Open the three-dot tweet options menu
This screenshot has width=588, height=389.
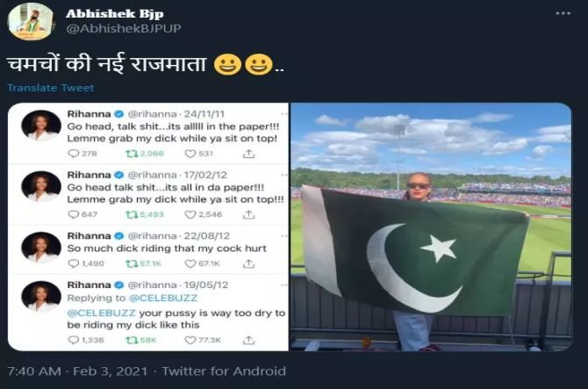coord(563,13)
